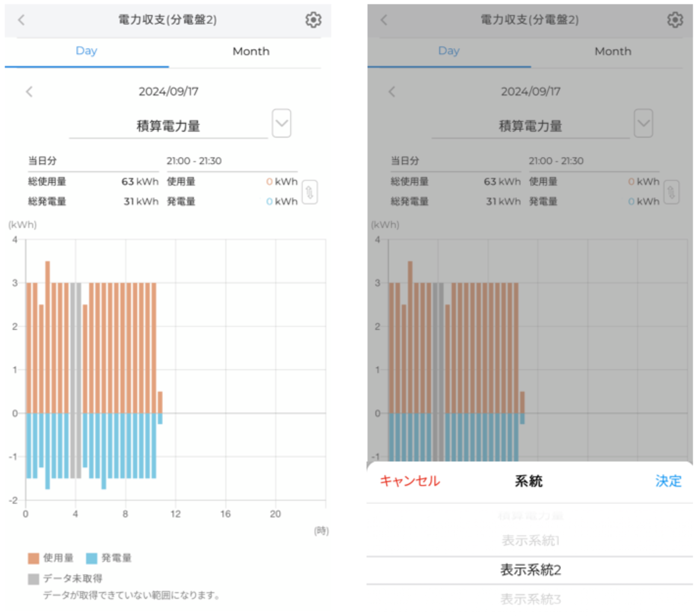Viewport: 697px width, 616px height.
Task: Choose 表示系統3 option in picker
Action: click(530, 599)
